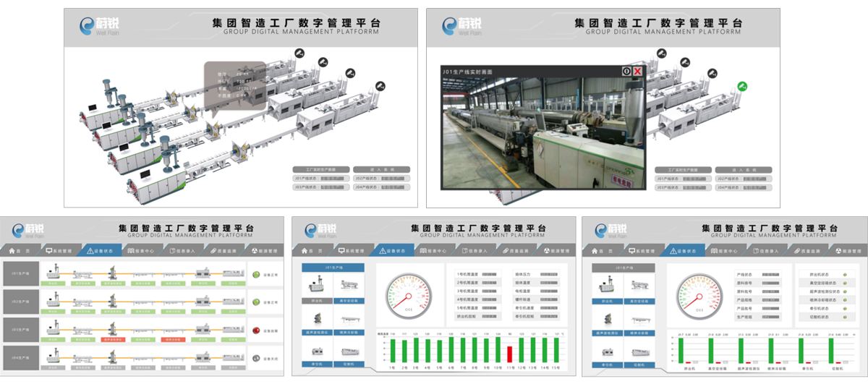Open 信息录入 tab in the line-status list panel

pos(182,251)
